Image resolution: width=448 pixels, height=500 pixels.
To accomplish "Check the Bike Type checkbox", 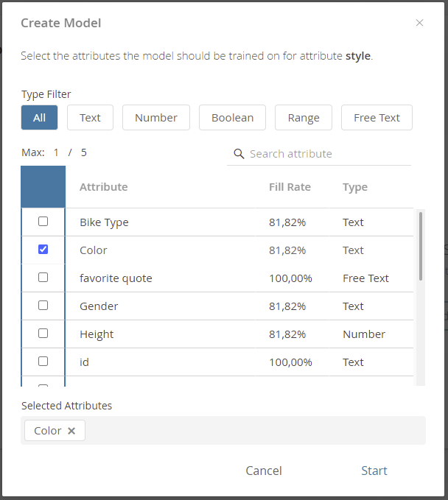I will (43, 222).
